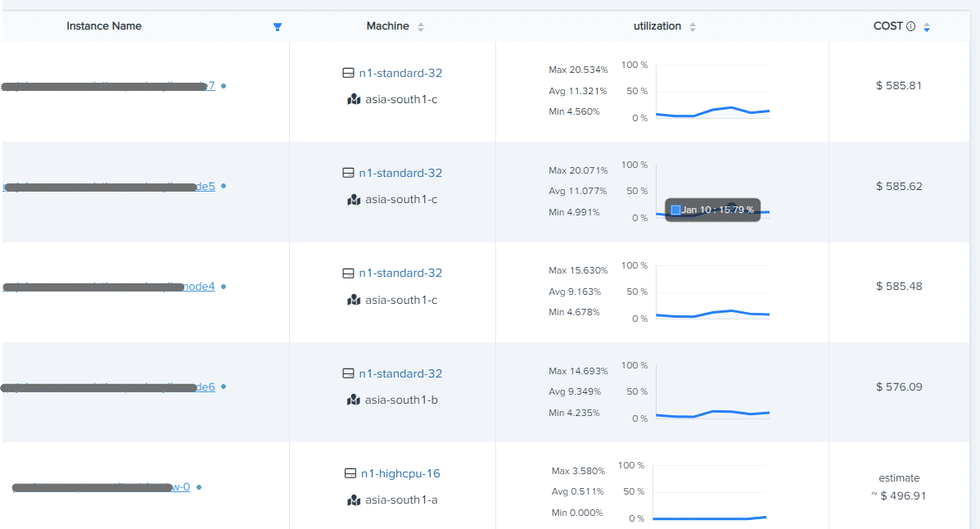Click the machine type icon beside first n1-standard-32
The image size is (980, 529).
(348, 72)
